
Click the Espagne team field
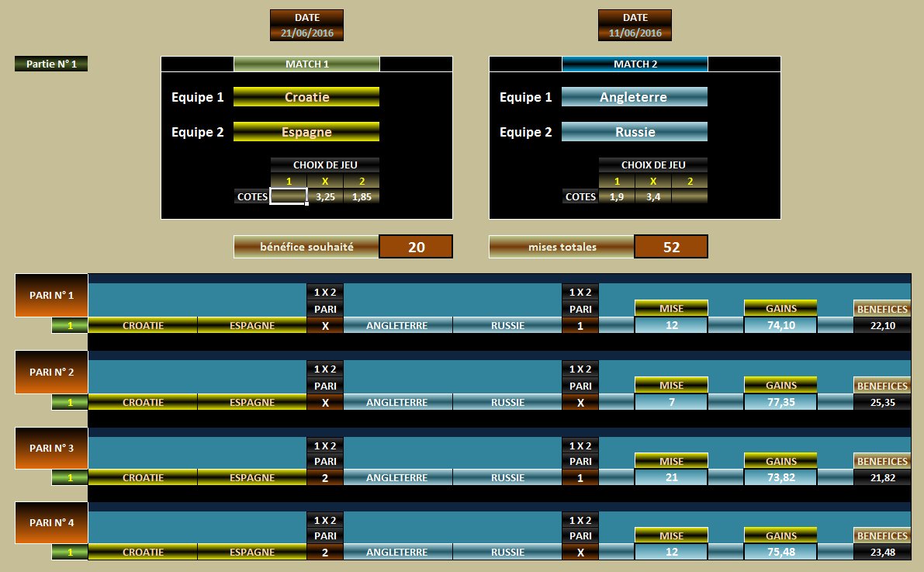[x=306, y=131]
